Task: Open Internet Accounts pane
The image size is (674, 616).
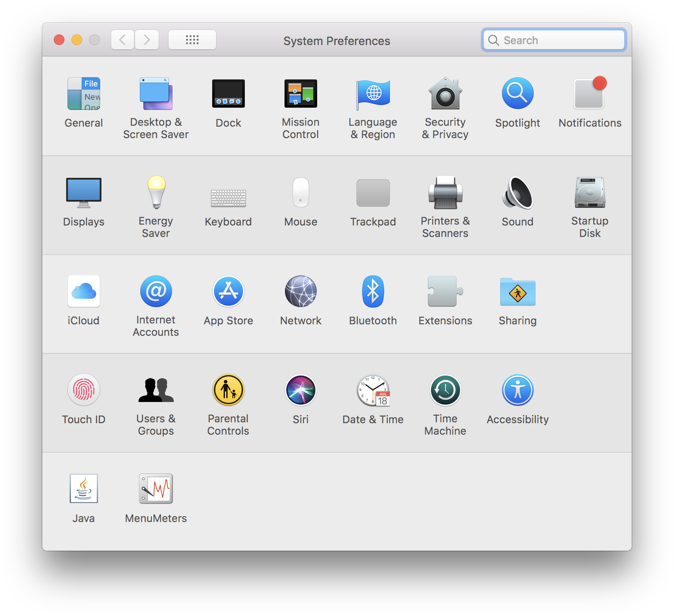Action: click(x=156, y=291)
